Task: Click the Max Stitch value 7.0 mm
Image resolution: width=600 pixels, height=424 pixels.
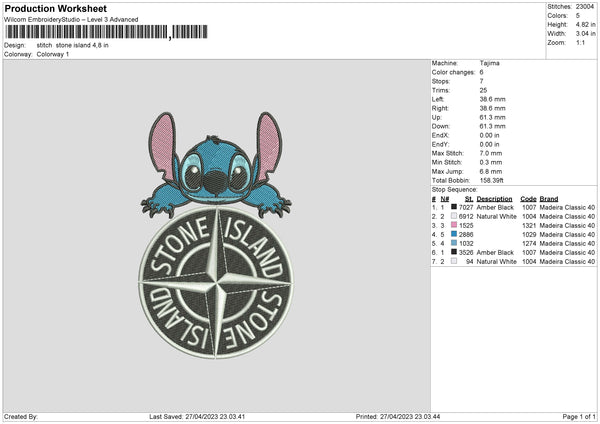Action: click(x=491, y=153)
